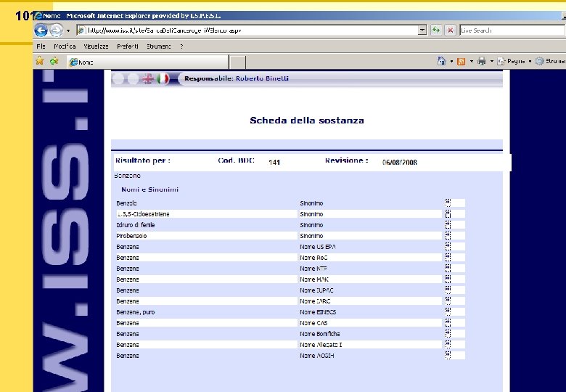Click the Nome RoC row icon
The width and height of the screenshot is (566, 392).
448,258
